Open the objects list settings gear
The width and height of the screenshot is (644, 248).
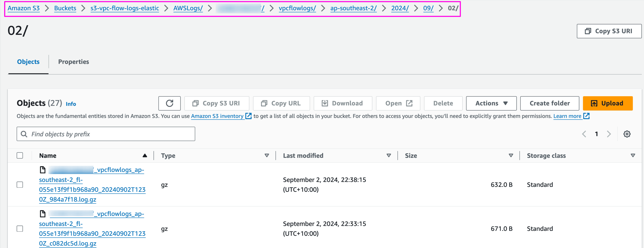pyautogui.click(x=627, y=134)
